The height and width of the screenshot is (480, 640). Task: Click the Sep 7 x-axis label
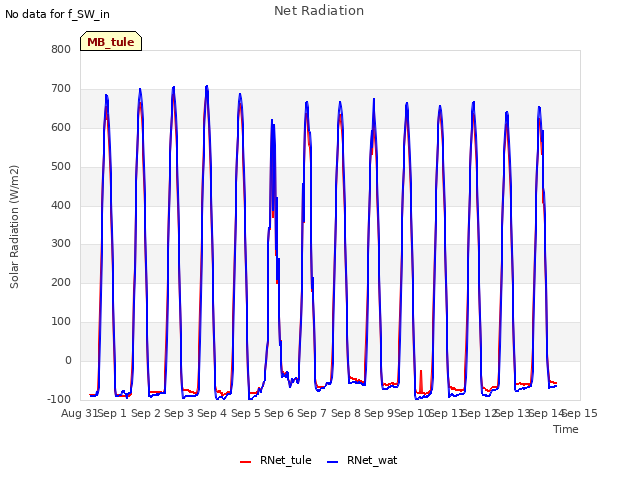point(312,413)
